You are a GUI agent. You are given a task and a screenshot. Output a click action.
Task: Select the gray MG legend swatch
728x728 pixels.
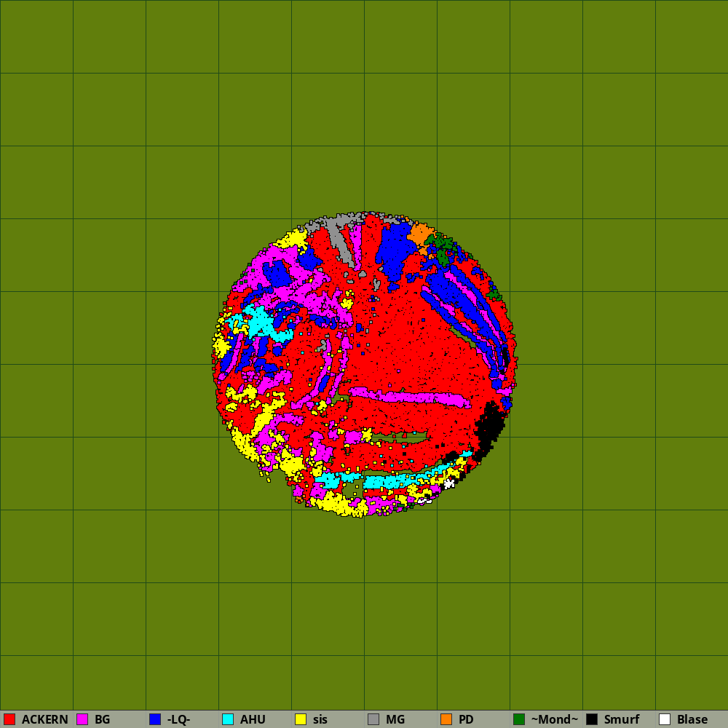pyautogui.click(x=373, y=719)
